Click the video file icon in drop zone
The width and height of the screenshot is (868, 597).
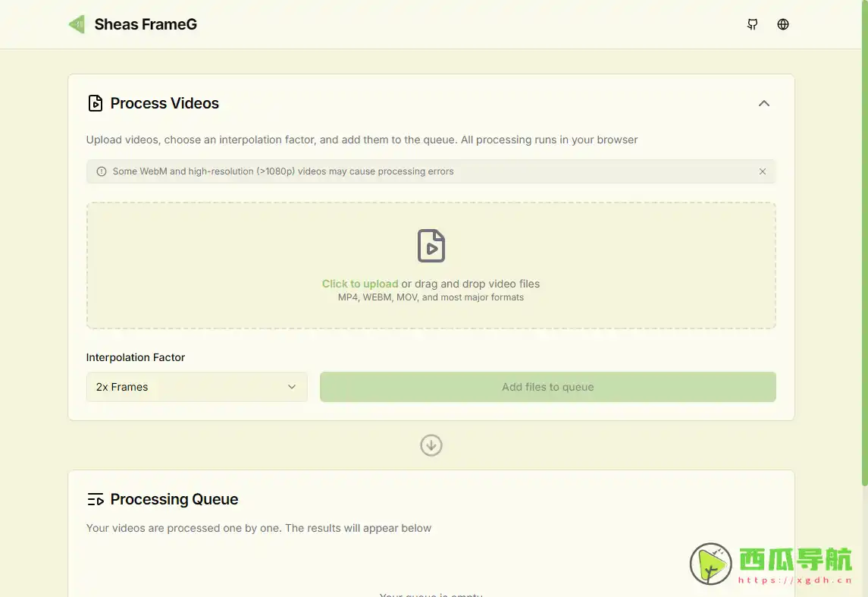(x=431, y=246)
